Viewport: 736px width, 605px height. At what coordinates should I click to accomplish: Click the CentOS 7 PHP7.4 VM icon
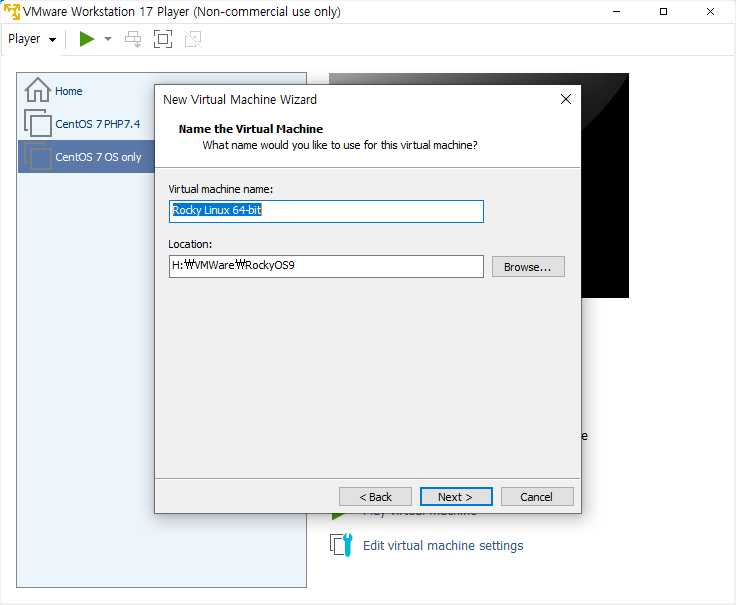coord(38,123)
